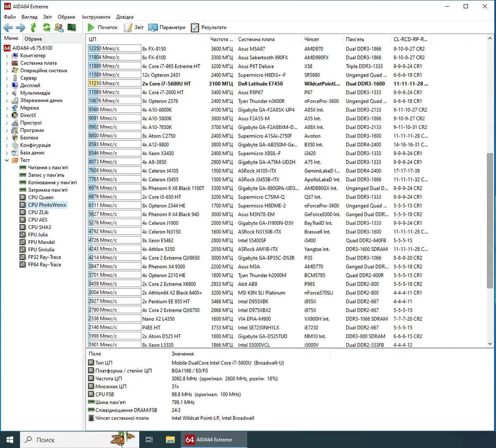Click the Windows Start button
Viewport: 496px width, 448px height.
point(10,440)
